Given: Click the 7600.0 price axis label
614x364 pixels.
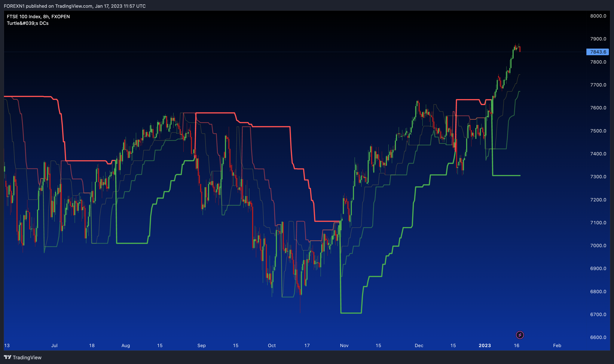Looking at the screenshot, I should [x=598, y=108].
